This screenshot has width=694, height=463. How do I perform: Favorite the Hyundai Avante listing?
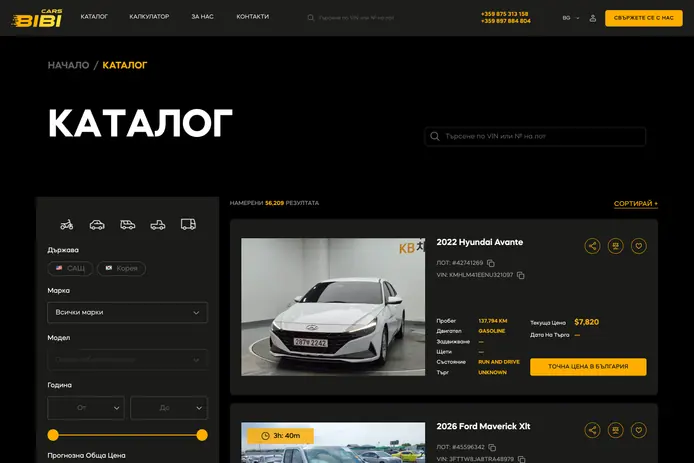[x=638, y=246]
